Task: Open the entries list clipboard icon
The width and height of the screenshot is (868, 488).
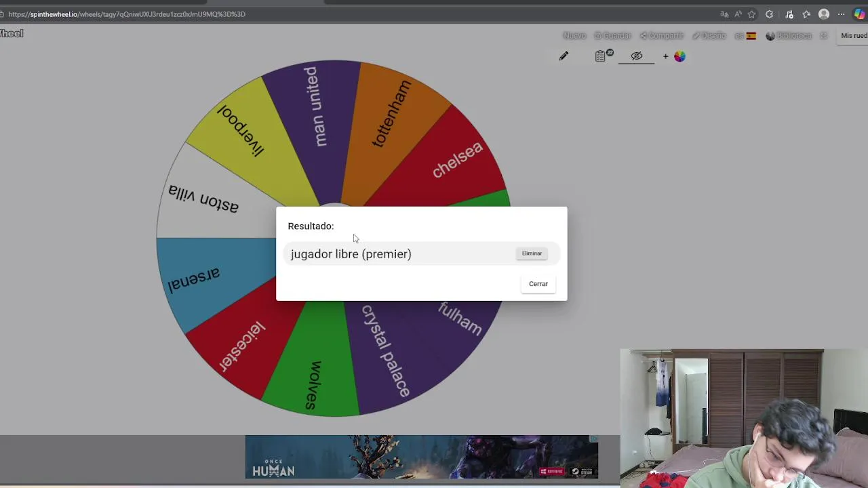Action: [x=601, y=56]
